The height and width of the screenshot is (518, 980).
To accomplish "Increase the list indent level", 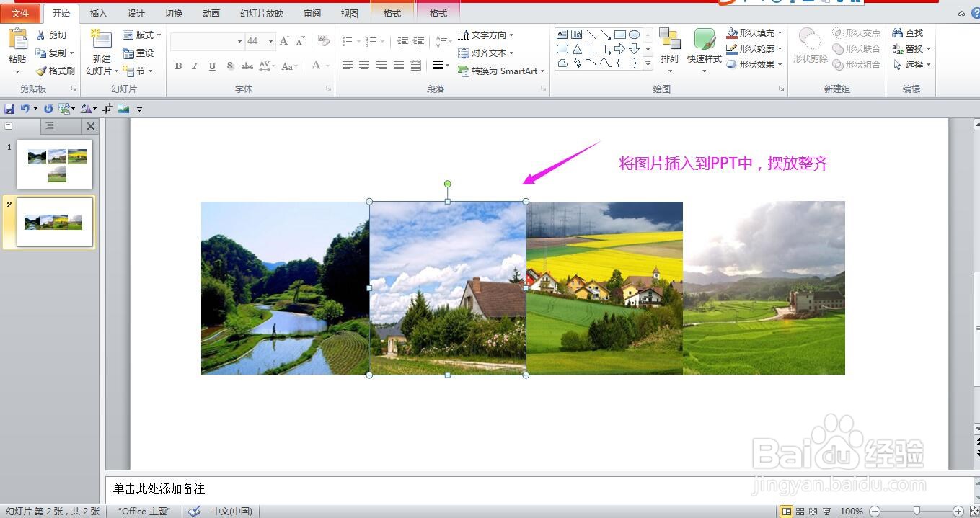I will pyautogui.click(x=418, y=42).
